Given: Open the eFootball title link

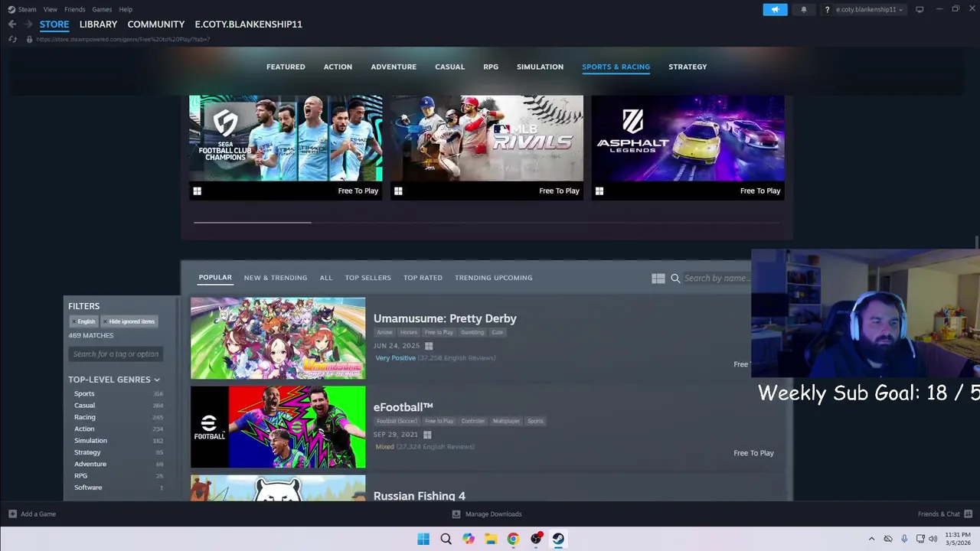Looking at the screenshot, I should click(403, 407).
